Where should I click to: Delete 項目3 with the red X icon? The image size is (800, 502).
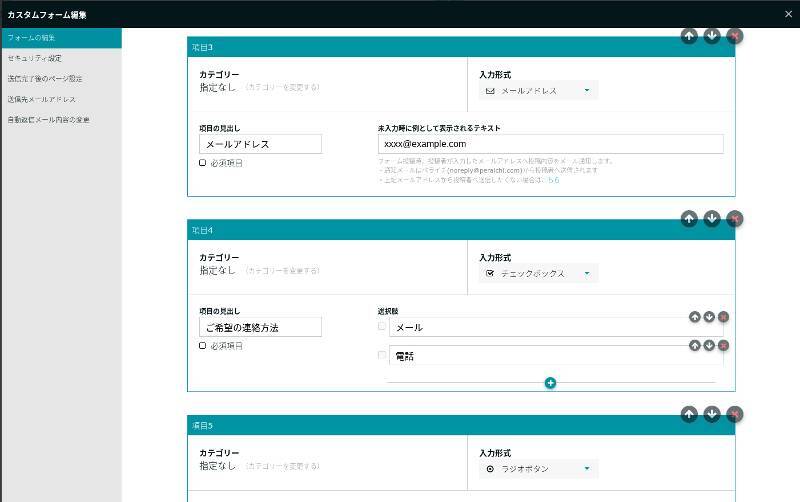pos(735,36)
